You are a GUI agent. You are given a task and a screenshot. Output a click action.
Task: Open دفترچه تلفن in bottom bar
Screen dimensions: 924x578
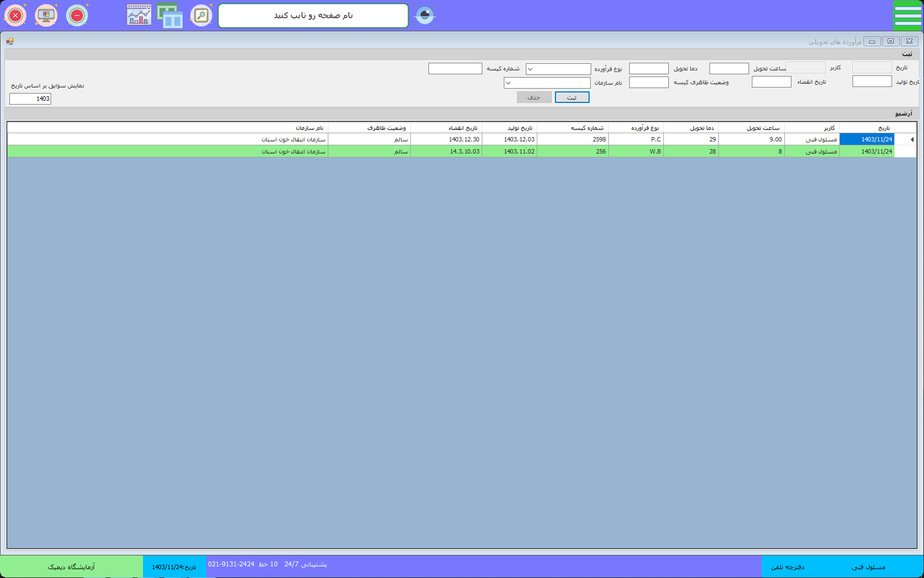coord(787,567)
